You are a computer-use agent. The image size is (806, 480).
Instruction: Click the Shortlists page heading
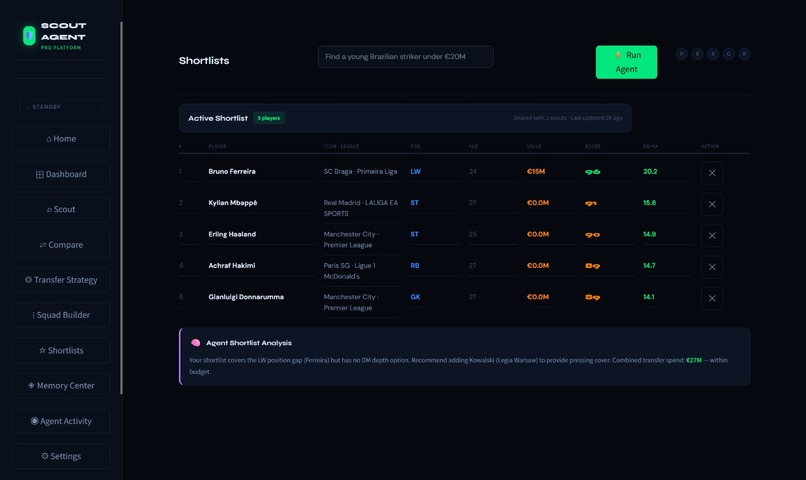(x=204, y=61)
